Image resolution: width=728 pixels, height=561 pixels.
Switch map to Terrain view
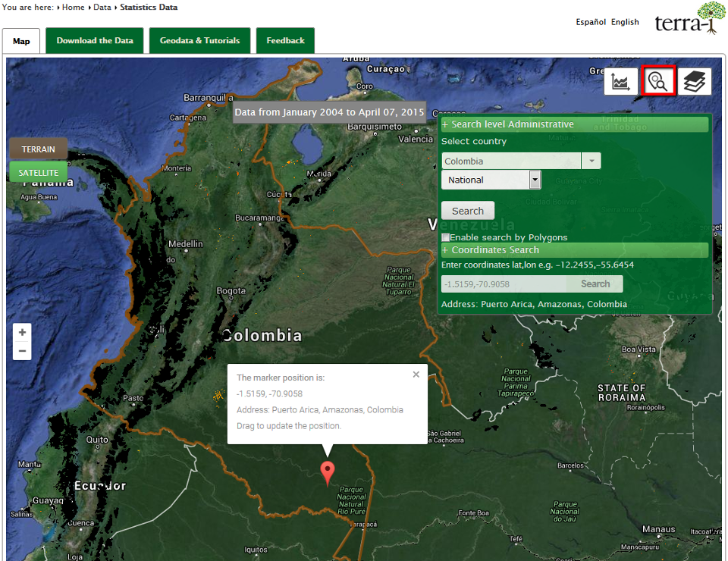click(38, 149)
